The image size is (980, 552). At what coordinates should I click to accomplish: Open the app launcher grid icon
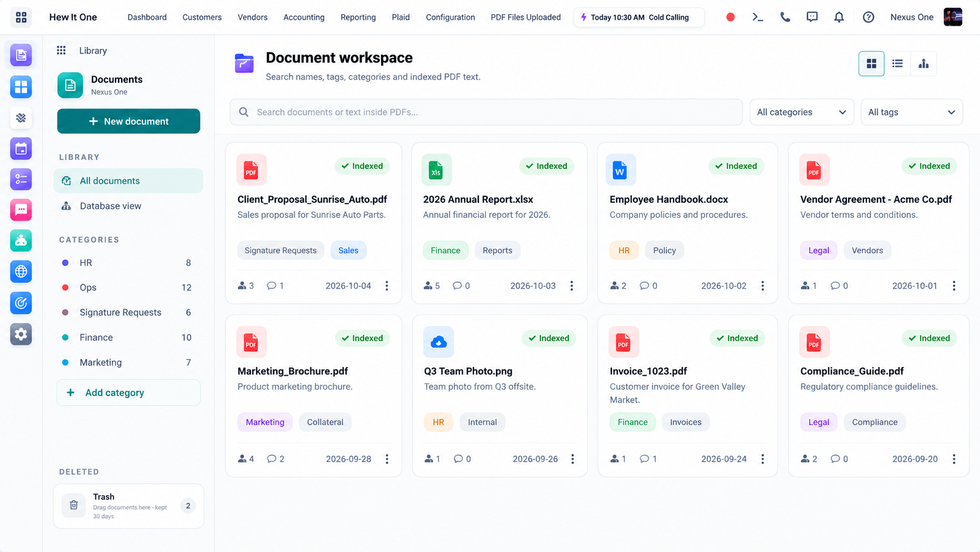[x=21, y=17]
